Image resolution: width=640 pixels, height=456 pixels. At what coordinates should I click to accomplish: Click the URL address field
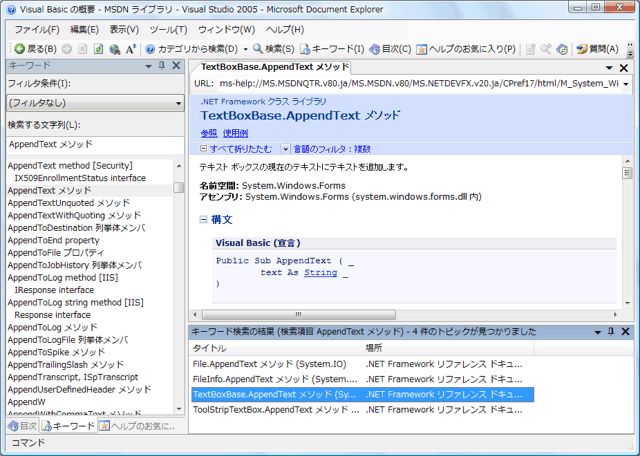click(419, 84)
